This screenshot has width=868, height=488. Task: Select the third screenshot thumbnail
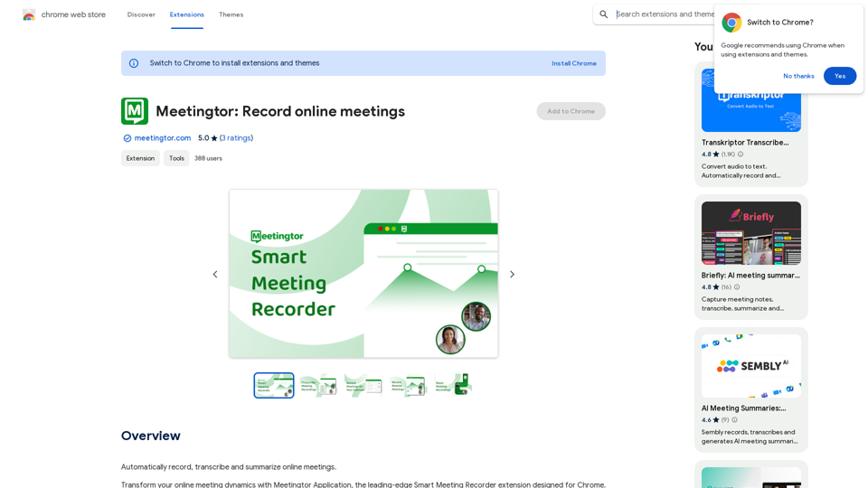(x=363, y=385)
